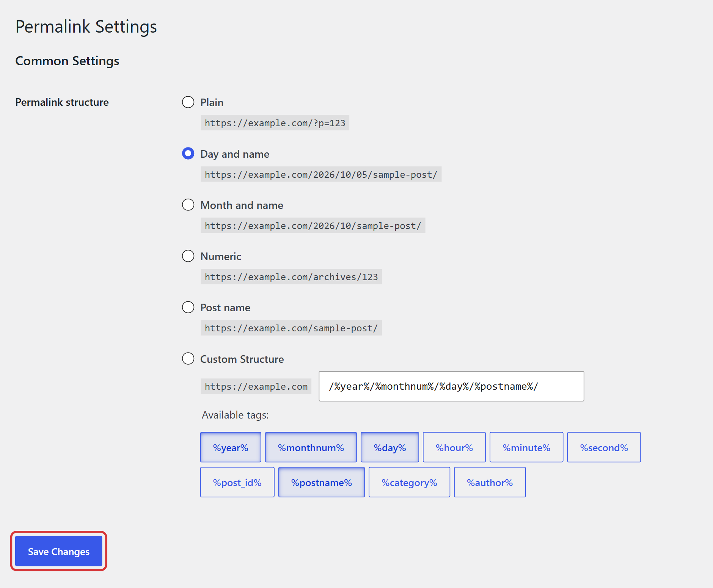This screenshot has height=588, width=713.
Task: Click the archives/123 example URL
Action: (x=291, y=277)
